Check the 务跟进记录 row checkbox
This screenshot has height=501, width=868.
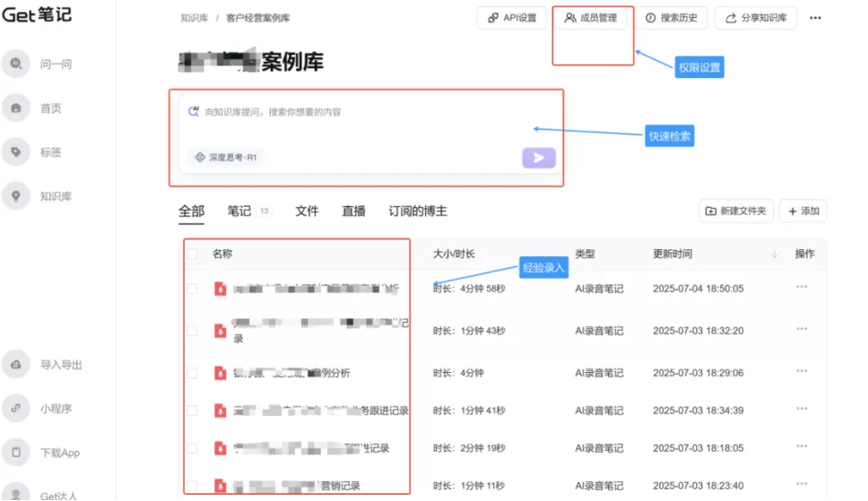tap(192, 410)
